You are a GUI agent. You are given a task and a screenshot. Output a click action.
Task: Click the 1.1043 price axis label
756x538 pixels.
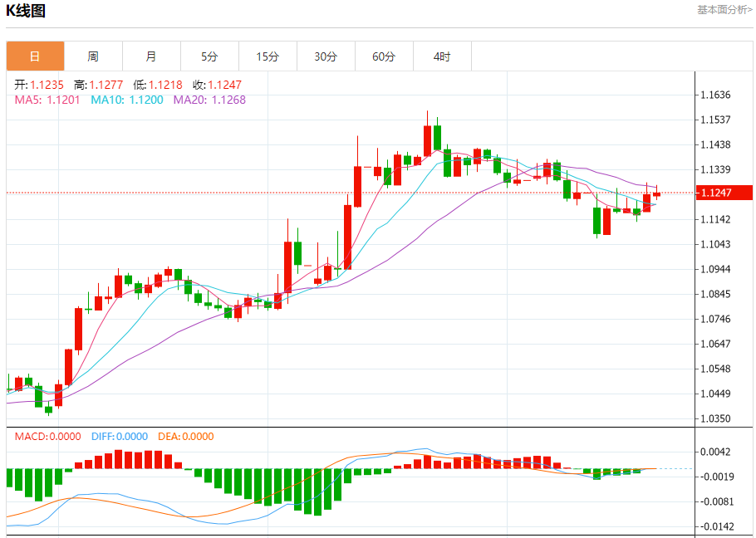coord(716,244)
